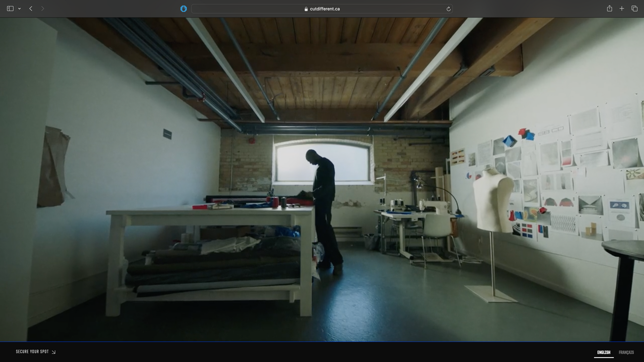Click the forward navigation arrow

[43, 9]
